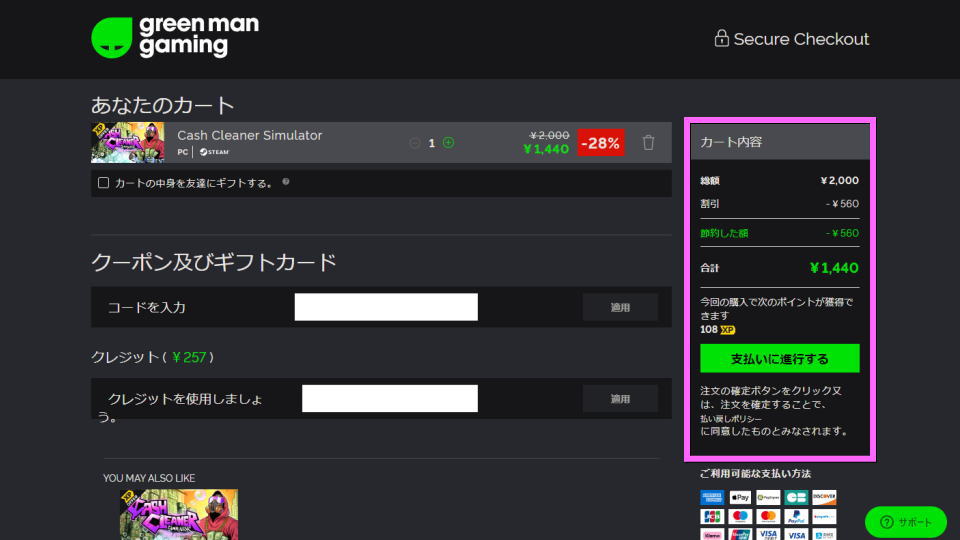Click the ¥1,440 total in cart summary
This screenshot has width=960, height=540.
pyautogui.click(x=834, y=268)
